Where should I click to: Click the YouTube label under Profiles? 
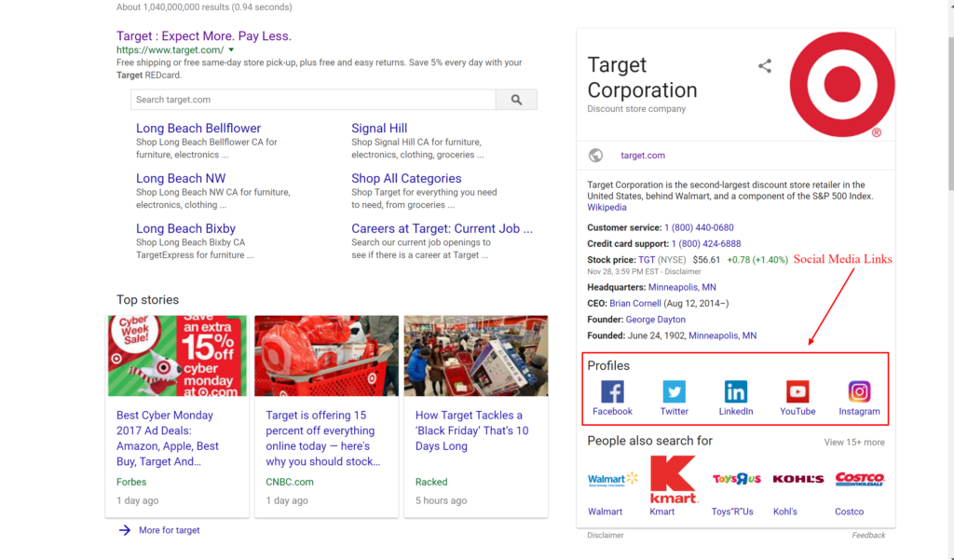click(x=797, y=412)
